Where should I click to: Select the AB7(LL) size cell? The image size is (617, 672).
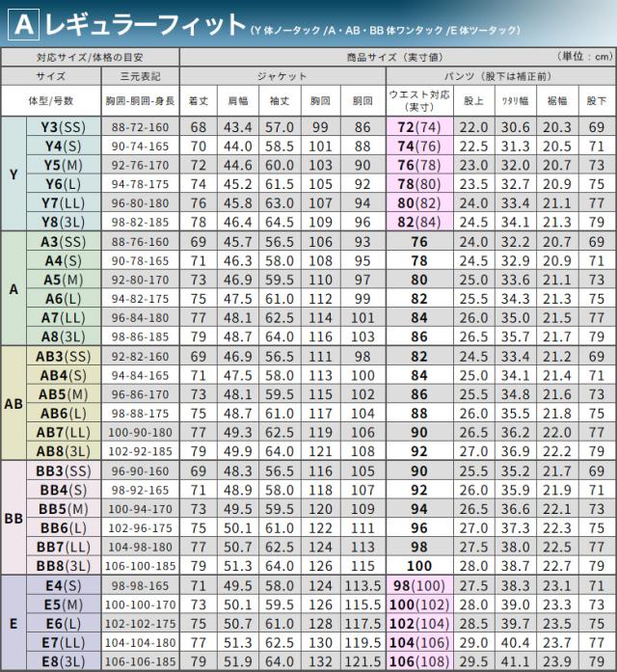64,433
